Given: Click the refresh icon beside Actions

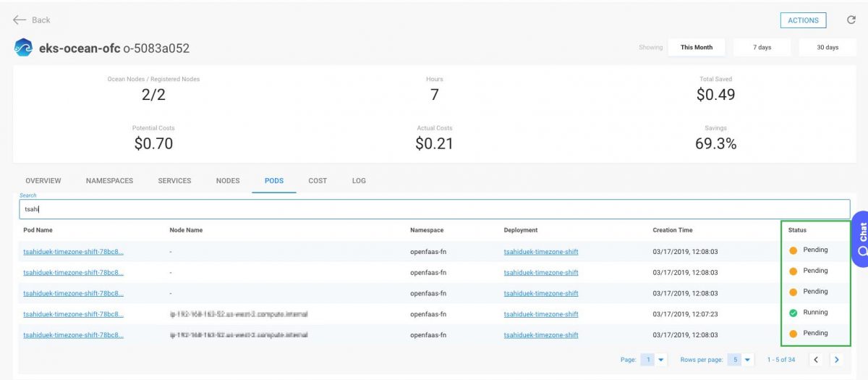Looking at the screenshot, I should (851, 20).
